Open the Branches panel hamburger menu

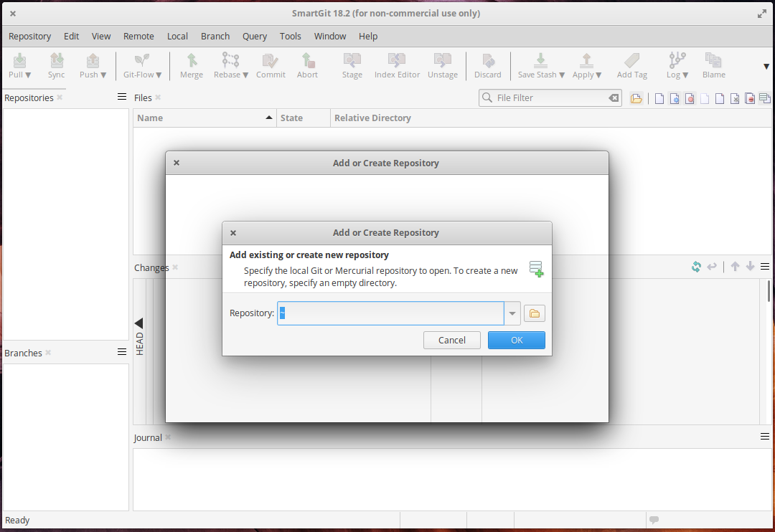[x=121, y=352]
